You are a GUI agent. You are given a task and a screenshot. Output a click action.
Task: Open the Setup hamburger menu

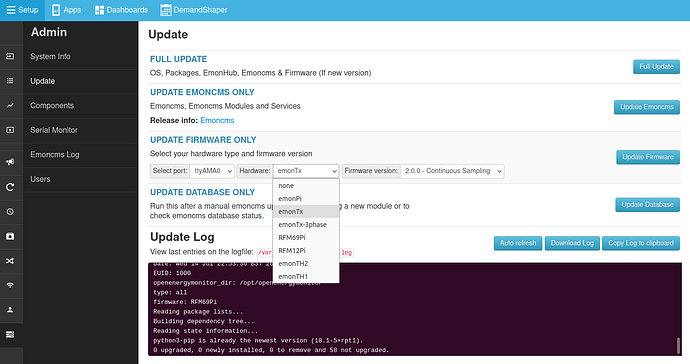click(x=22, y=10)
